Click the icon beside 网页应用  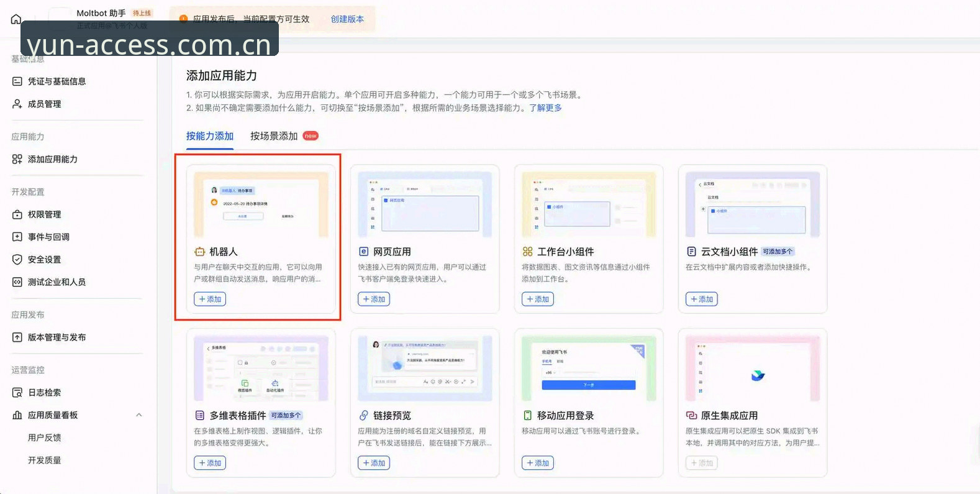[363, 252]
